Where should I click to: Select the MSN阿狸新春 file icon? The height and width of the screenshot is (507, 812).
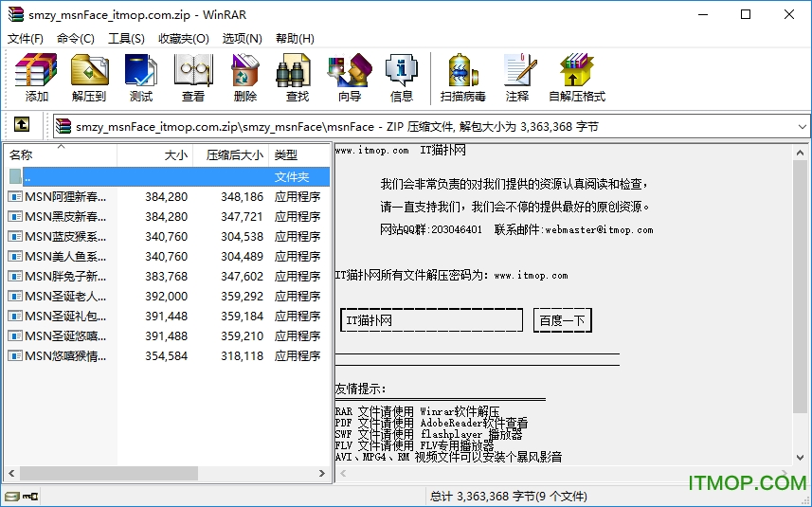pos(15,197)
